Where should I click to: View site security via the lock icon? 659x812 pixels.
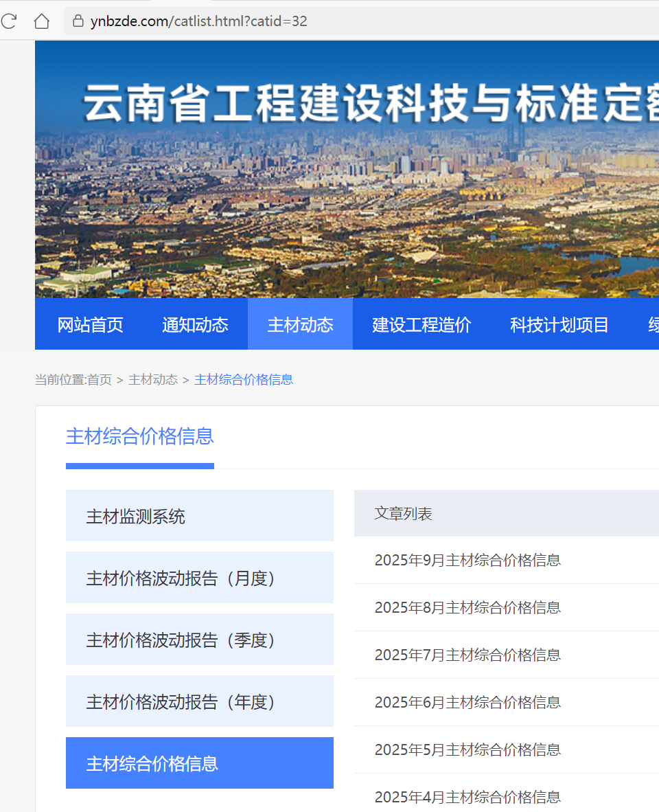[x=78, y=21]
